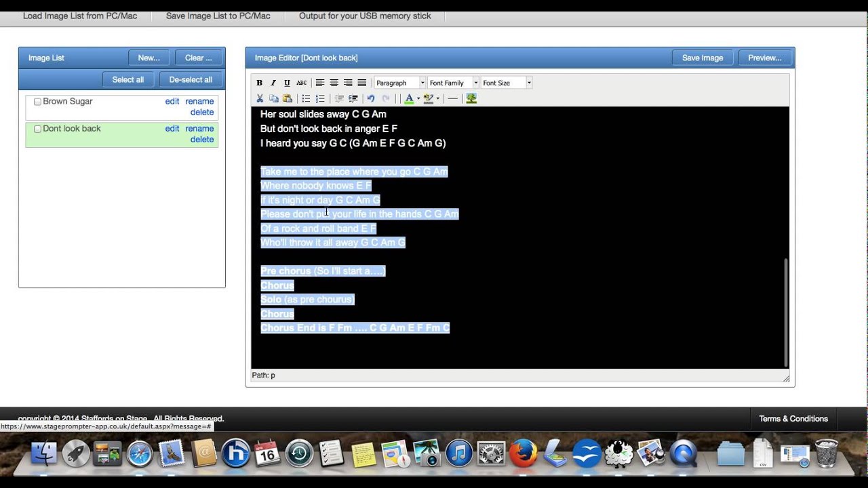
Task: Open System Preferences from the dock
Action: tap(491, 453)
